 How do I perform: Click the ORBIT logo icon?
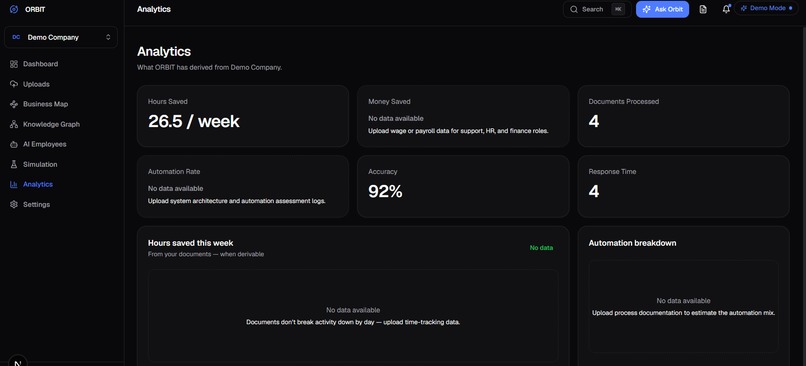pos(14,9)
